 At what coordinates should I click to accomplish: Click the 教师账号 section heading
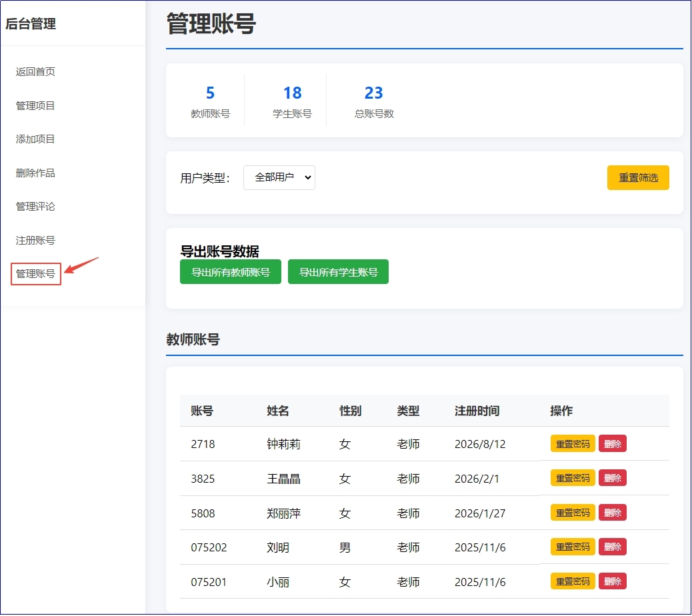point(193,339)
